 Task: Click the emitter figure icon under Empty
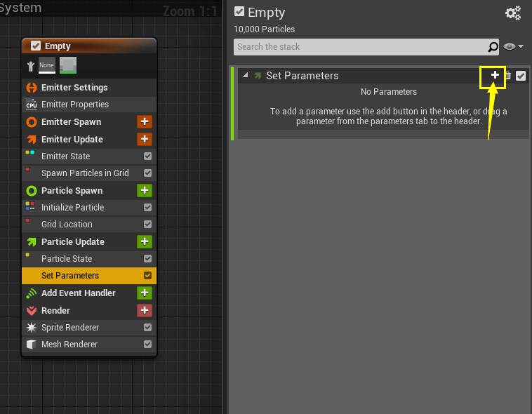coord(31,66)
